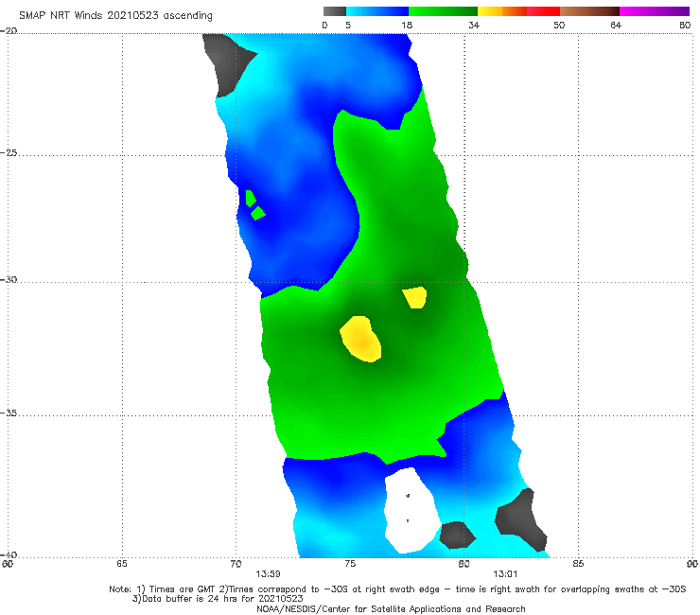The height and width of the screenshot is (615, 700).
Task: Click the longitude label '75'
Action: (x=350, y=564)
